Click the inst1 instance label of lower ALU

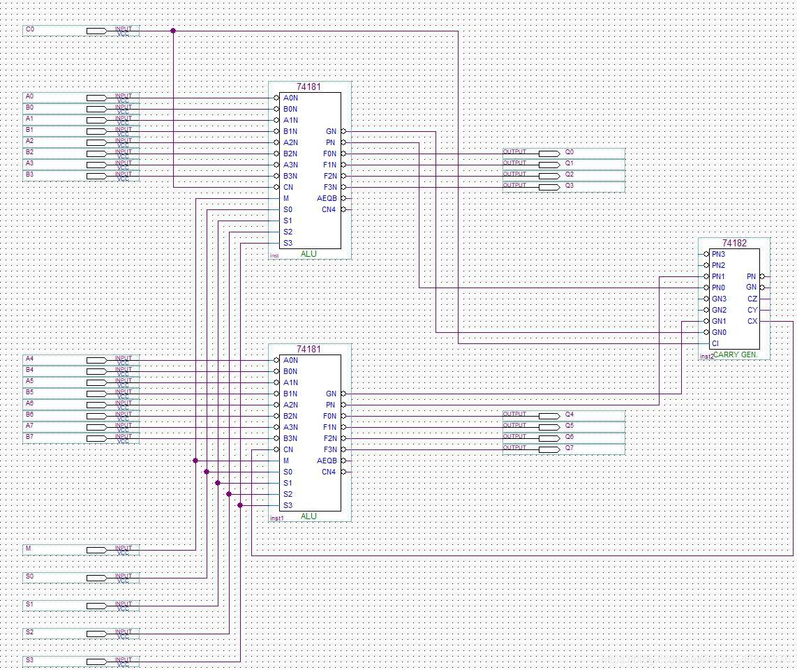(x=277, y=518)
